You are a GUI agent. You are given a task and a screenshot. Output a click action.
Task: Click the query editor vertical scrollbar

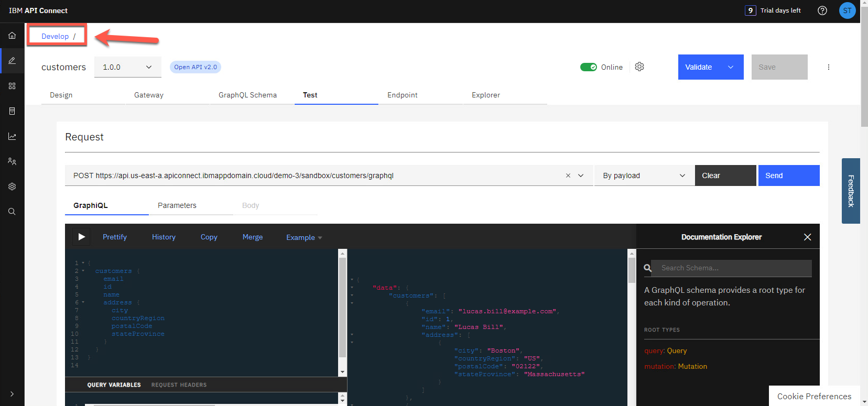click(342, 309)
